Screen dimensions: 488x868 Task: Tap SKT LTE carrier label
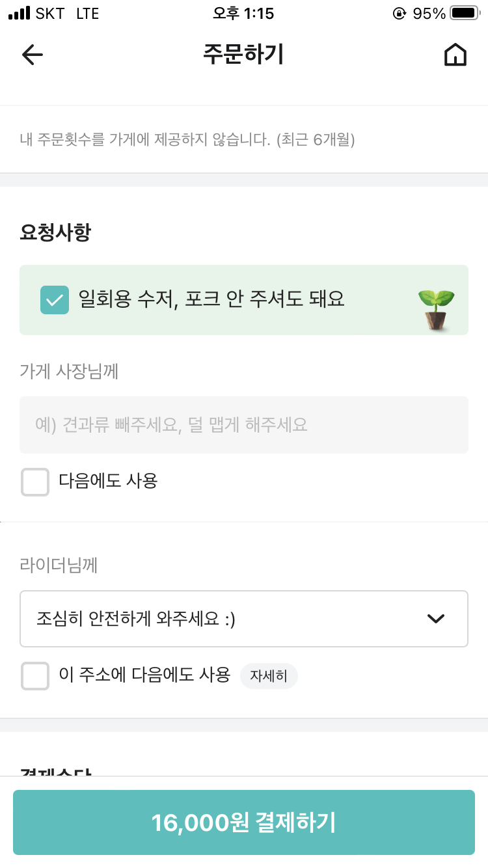tap(67, 13)
